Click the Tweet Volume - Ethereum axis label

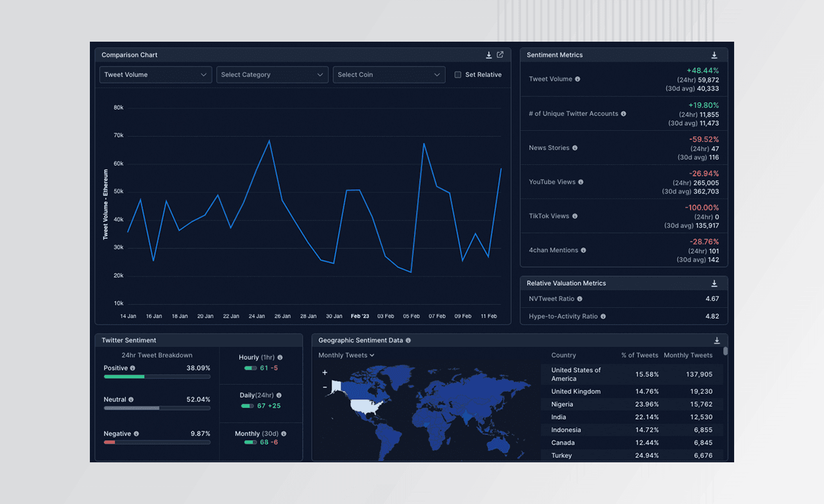click(x=106, y=205)
